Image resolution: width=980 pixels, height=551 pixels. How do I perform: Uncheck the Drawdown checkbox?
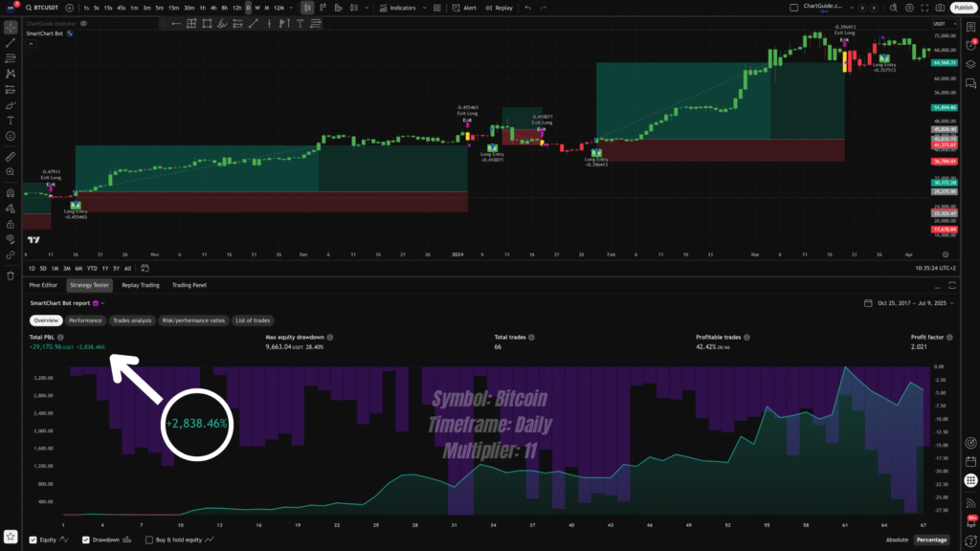85,540
